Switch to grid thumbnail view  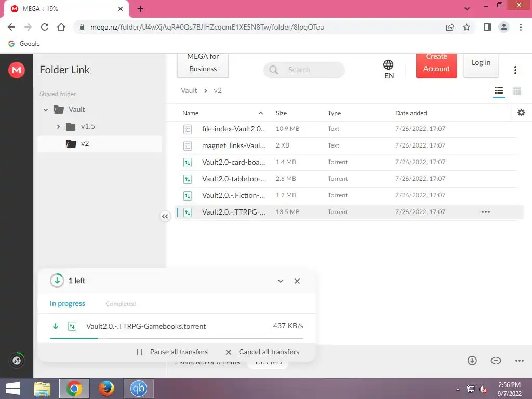pyautogui.click(x=517, y=91)
